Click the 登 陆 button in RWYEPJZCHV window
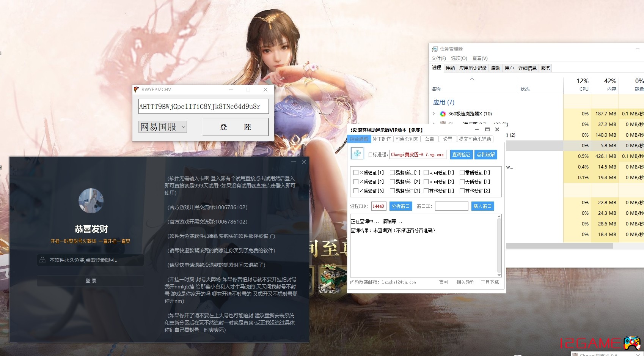 point(236,127)
